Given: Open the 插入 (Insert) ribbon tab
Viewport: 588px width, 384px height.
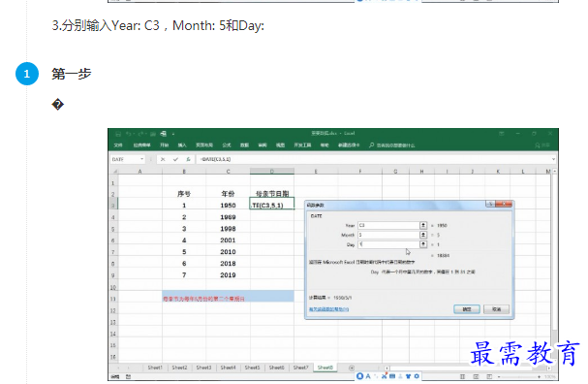Looking at the screenshot, I should pos(182,145).
